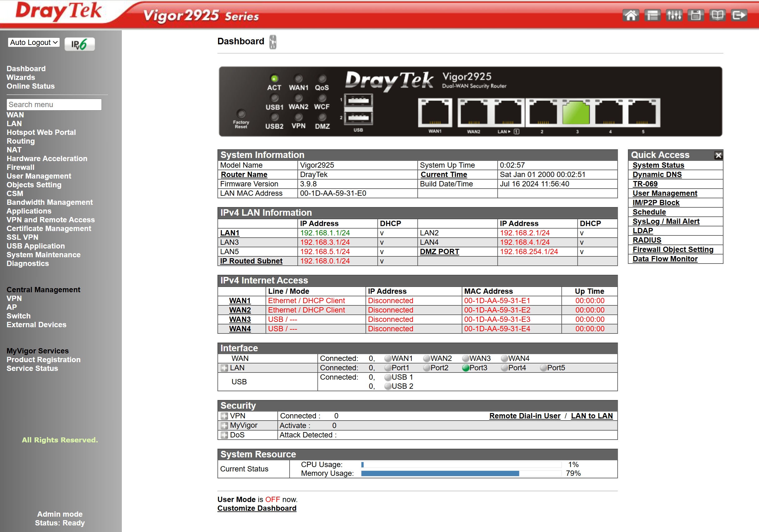Click USB port 1 on router image

coord(358,101)
